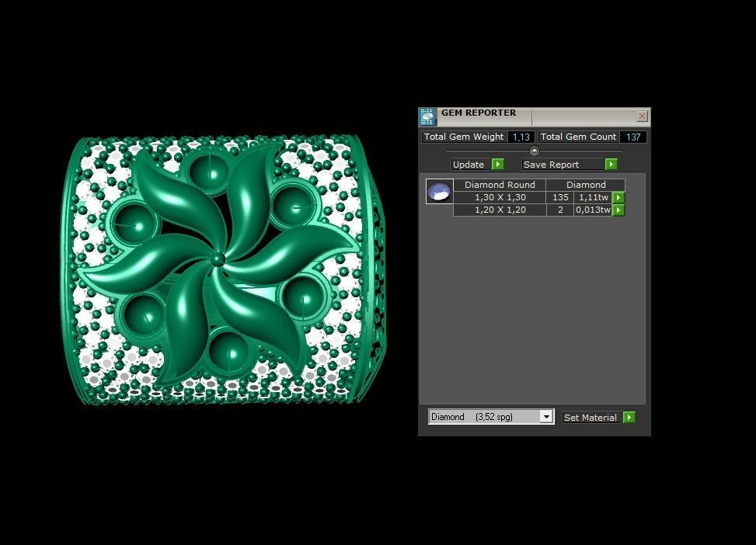Click green arrow for the 1,11tw row
The height and width of the screenshot is (545, 756).
pos(618,197)
